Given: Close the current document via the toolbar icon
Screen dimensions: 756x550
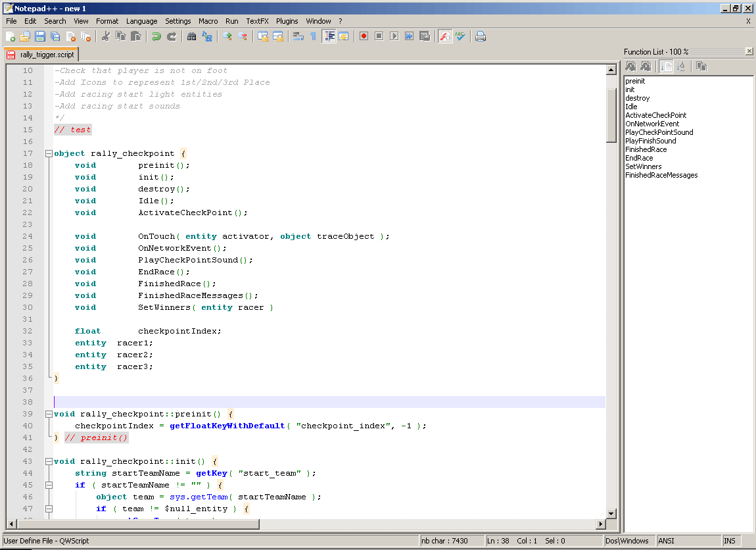Looking at the screenshot, I should [x=71, y=37].
